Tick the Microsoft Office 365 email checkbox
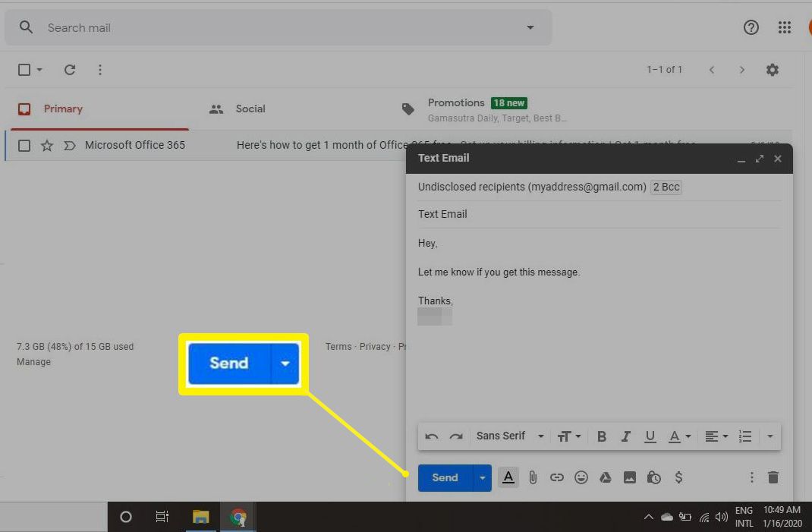Viewport: 812px width, 532px height. pyautogui.click(x=24, y=146)
